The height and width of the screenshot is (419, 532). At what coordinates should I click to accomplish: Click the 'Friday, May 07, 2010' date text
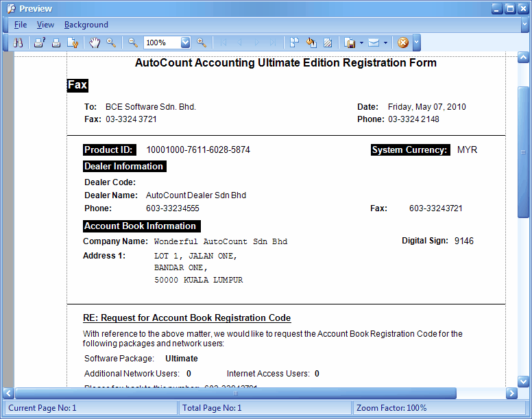coord(427,107)
